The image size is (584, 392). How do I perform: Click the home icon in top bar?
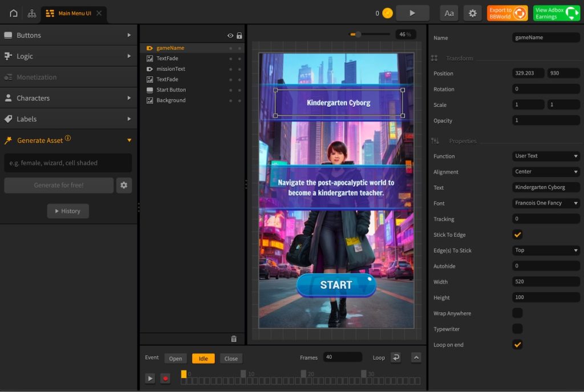click(14, 13)
